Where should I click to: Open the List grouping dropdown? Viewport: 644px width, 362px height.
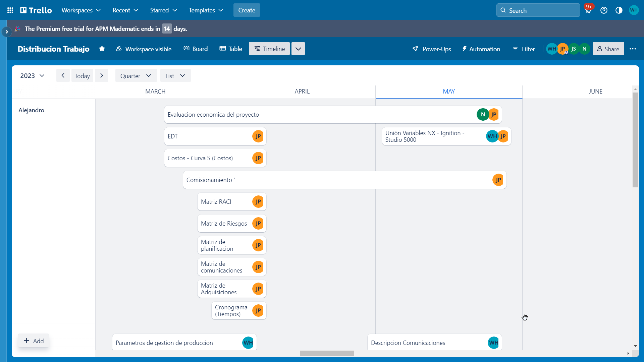[175, 76]
